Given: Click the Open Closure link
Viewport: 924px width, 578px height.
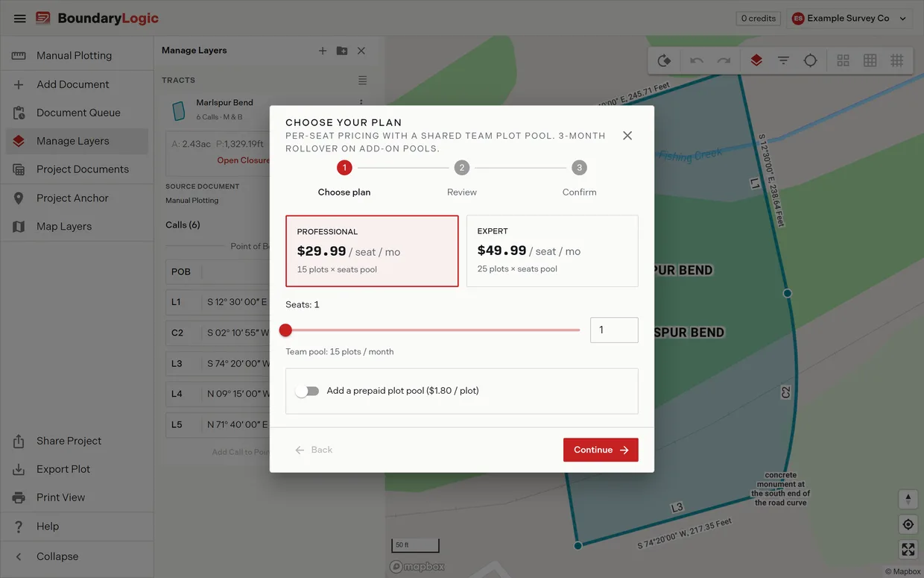Looking at the screenshot, I should 243,160.
